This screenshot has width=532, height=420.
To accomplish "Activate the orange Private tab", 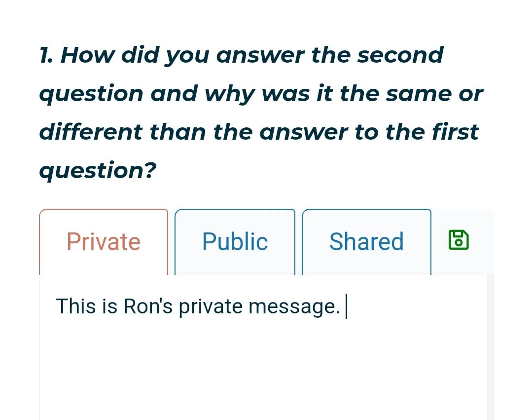I will pyautogui.click(x=104, y=242).
